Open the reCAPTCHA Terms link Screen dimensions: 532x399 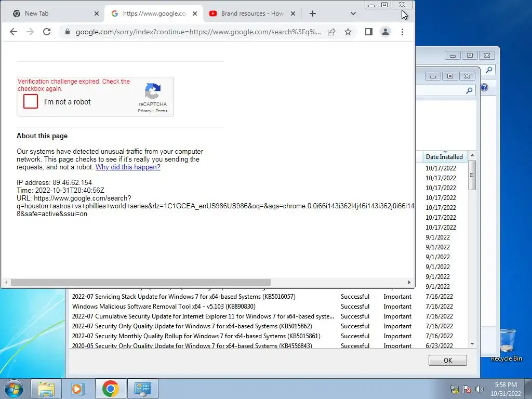click(x=162, y=111)
